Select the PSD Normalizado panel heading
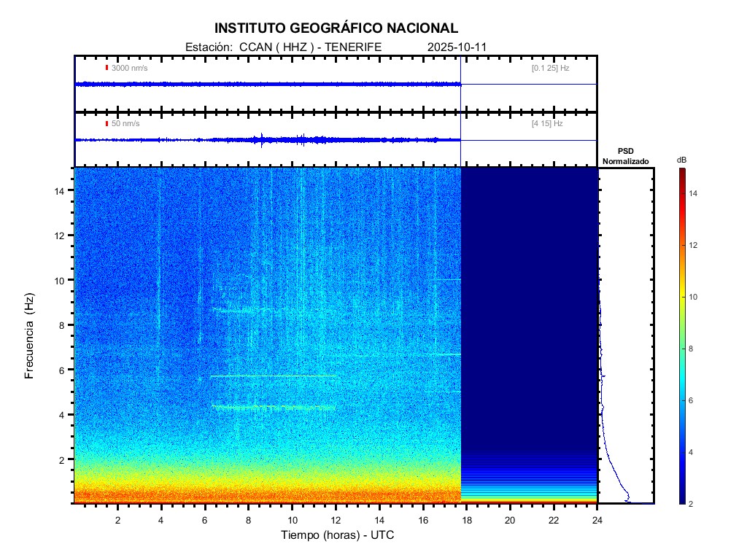Viewport: 747px width, 560px height. (x=625, y=156)
